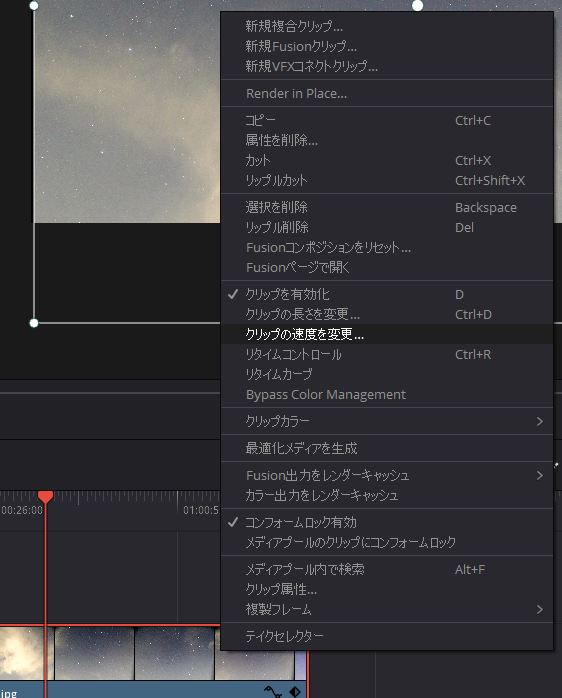Open clip via Fusionページで開く
Screen dimensions: 562x698
point(387,268)
